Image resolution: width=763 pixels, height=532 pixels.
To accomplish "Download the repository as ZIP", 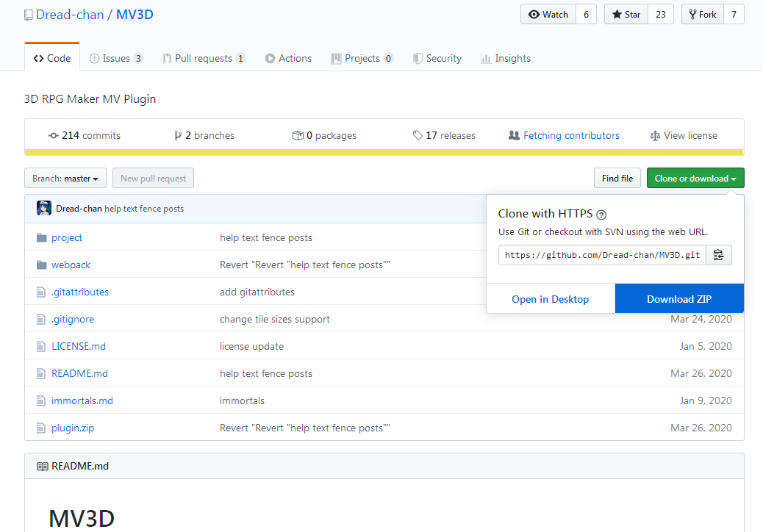I will [679, 298].
